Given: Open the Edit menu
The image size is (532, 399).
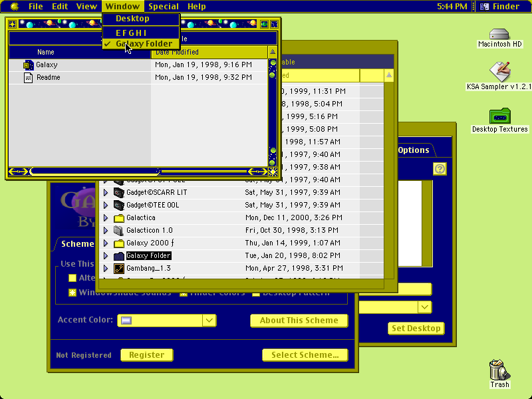Looking at the screenshot, I should [60, 6].
